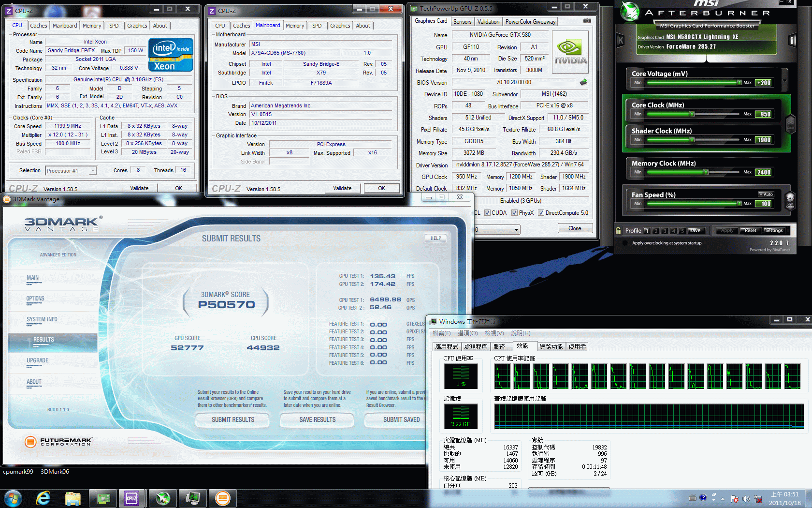Click the NVIDIA logo in GPU-Z
This screenshot has width=812, height=508.
click(570, 52)
